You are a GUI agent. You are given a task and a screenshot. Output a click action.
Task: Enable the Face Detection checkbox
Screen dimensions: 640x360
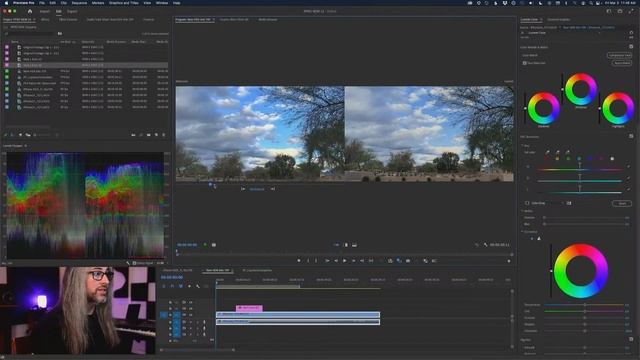click(524, 63)
